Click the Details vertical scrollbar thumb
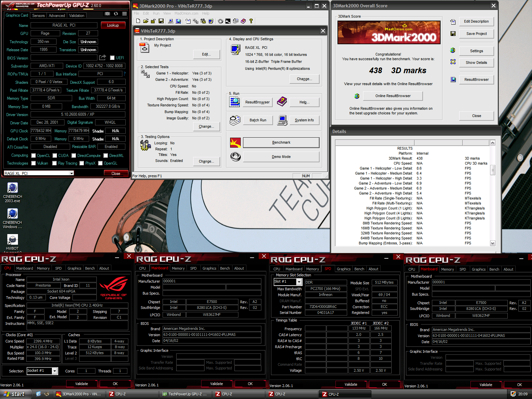The image size is (532, 399). point(493,170)
